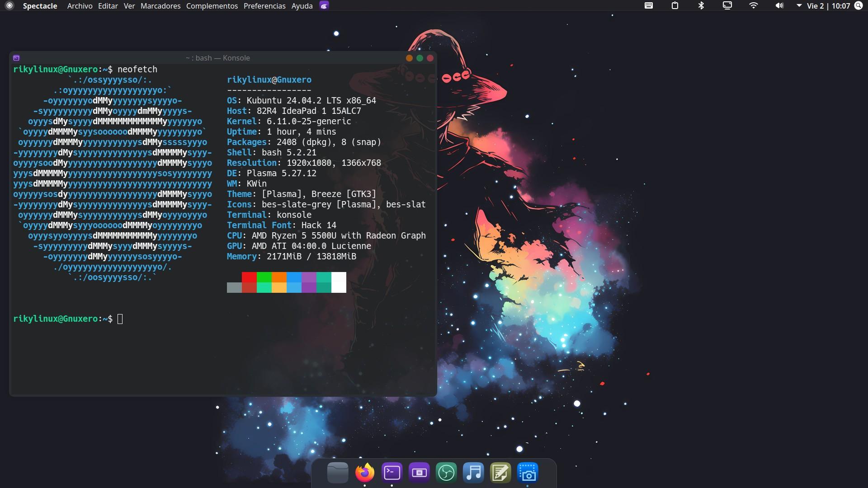Open the Konsole terminal dock icon

pos(392,473)
